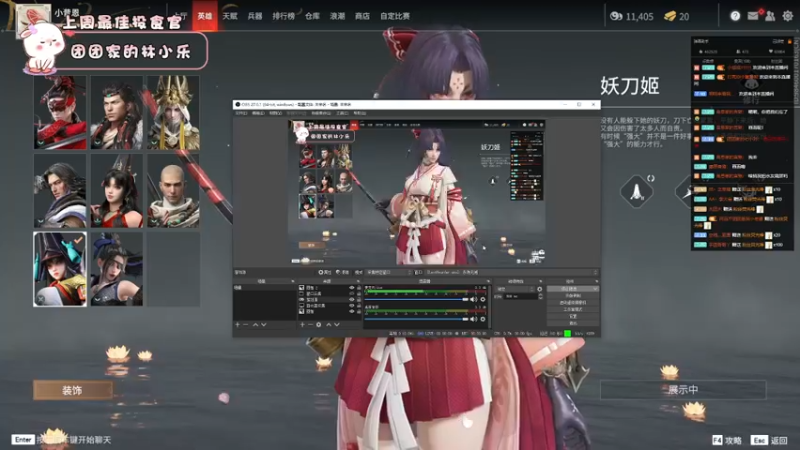Hide the bottom source via eye icon

pyautogui.click(x=352, y=311)
